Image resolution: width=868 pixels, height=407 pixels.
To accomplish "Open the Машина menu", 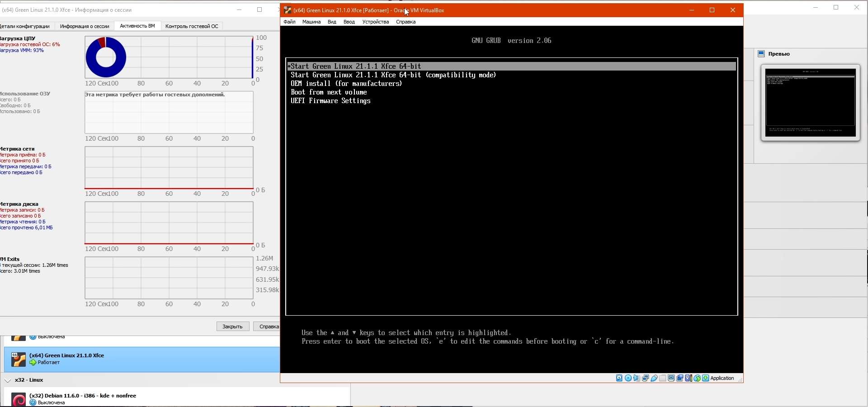I will tap(311, 22).
